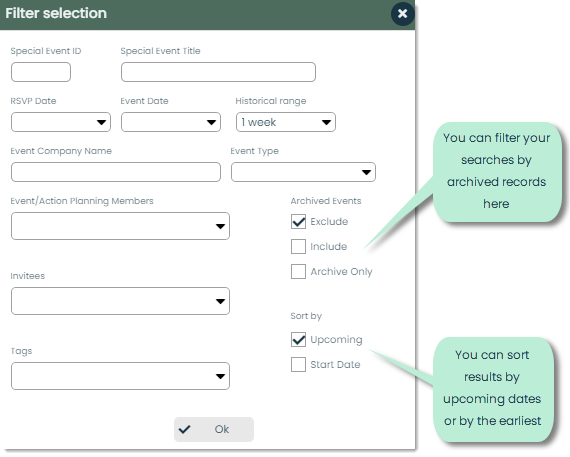Toggle the Upcoming sort checkbox

tap(298, 340)
